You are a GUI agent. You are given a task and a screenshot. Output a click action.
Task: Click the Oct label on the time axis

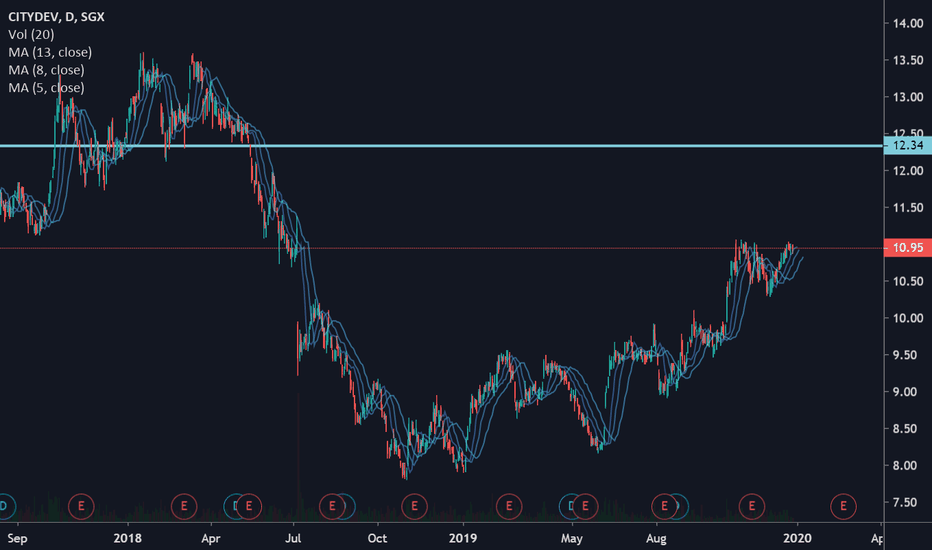click(x=377, y=538)
